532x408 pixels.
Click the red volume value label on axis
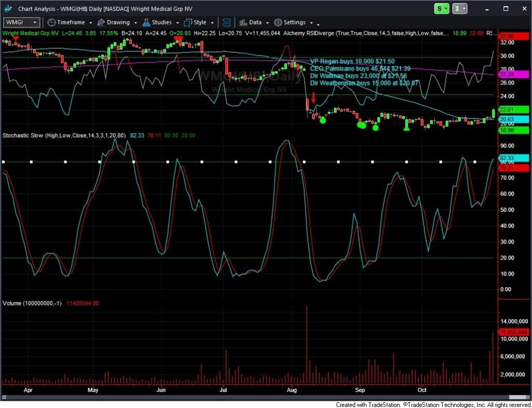click(x=514, y=332)
